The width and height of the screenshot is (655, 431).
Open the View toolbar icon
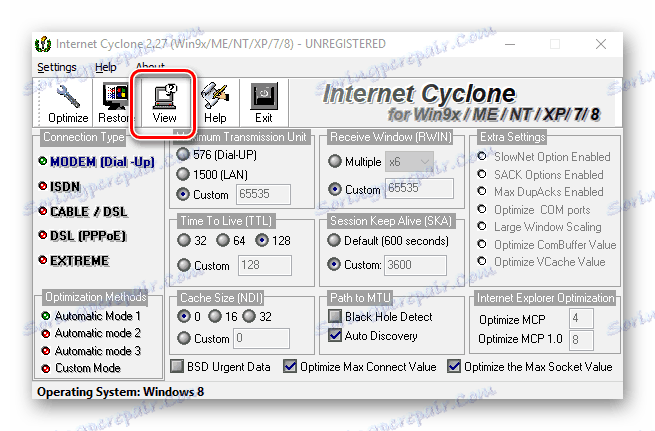tap(164, 103)
